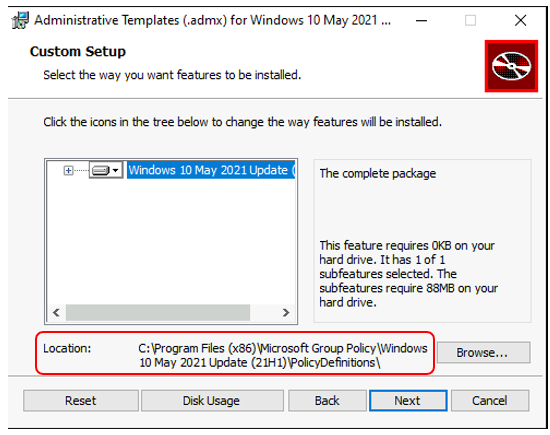
Task: Click the "Custom Setup" heading
Action: (78, 52)
